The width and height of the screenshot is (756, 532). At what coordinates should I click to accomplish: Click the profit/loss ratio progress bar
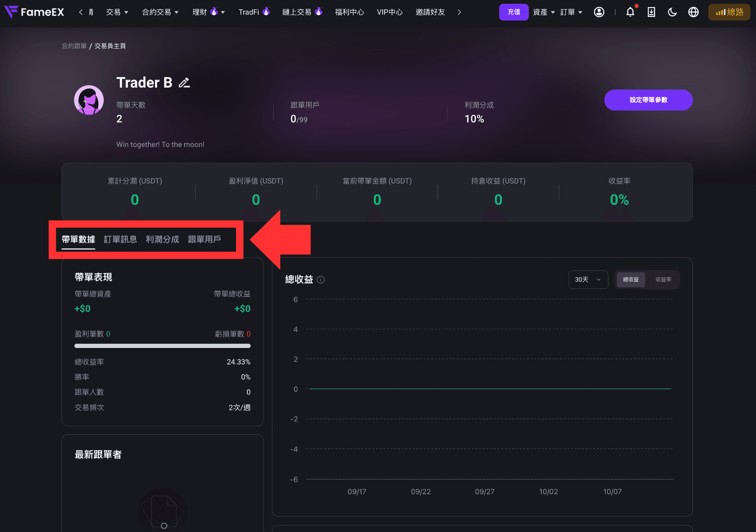pyautogui.click(x=162, y=346)
